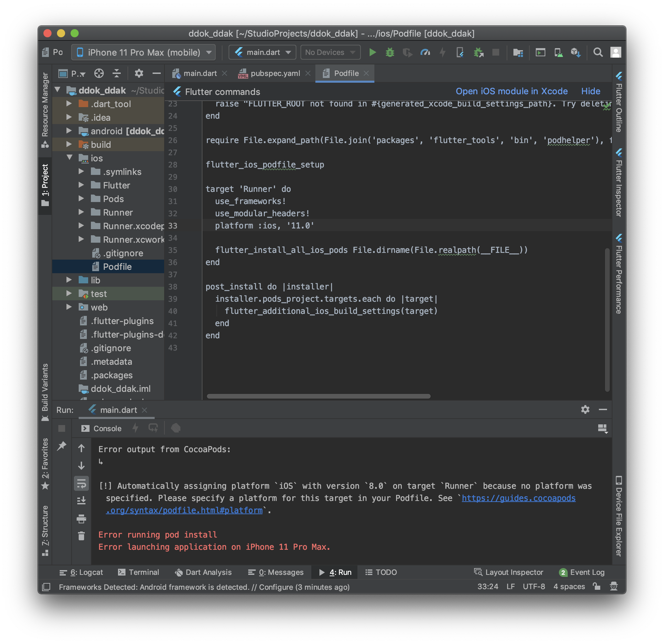Click Open iOS module in Xcode link

click(511, 91)
